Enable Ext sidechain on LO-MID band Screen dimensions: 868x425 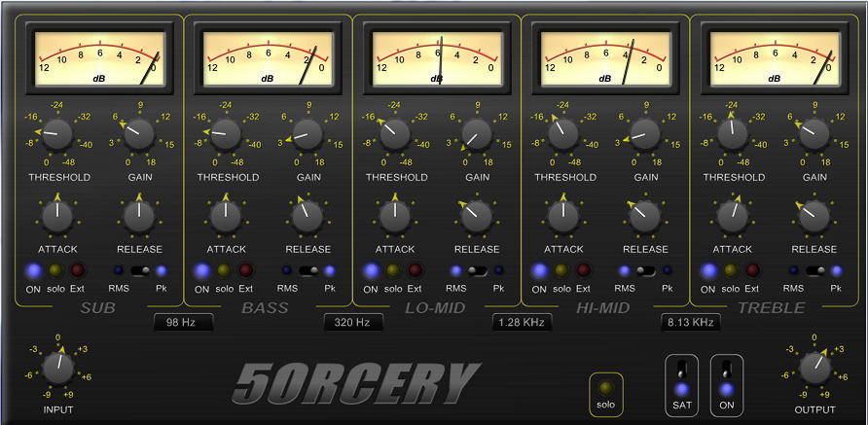point(415,270)
